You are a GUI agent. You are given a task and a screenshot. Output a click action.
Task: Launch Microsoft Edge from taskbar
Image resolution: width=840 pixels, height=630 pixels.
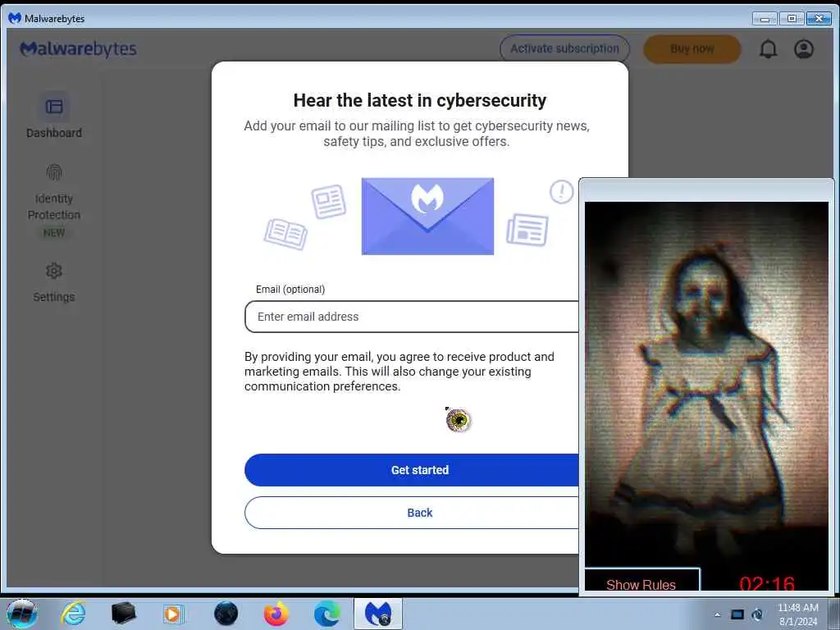(326, 614)
